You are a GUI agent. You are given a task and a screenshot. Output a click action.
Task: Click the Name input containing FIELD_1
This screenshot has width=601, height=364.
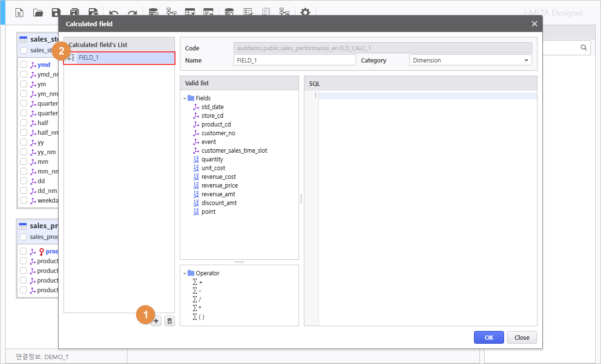click(x=295, y=60)
